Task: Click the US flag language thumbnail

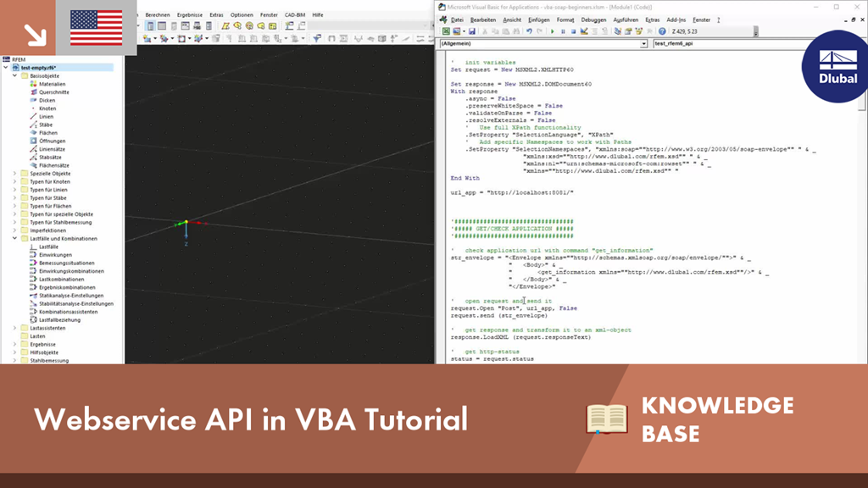Action: click(97, 28)
